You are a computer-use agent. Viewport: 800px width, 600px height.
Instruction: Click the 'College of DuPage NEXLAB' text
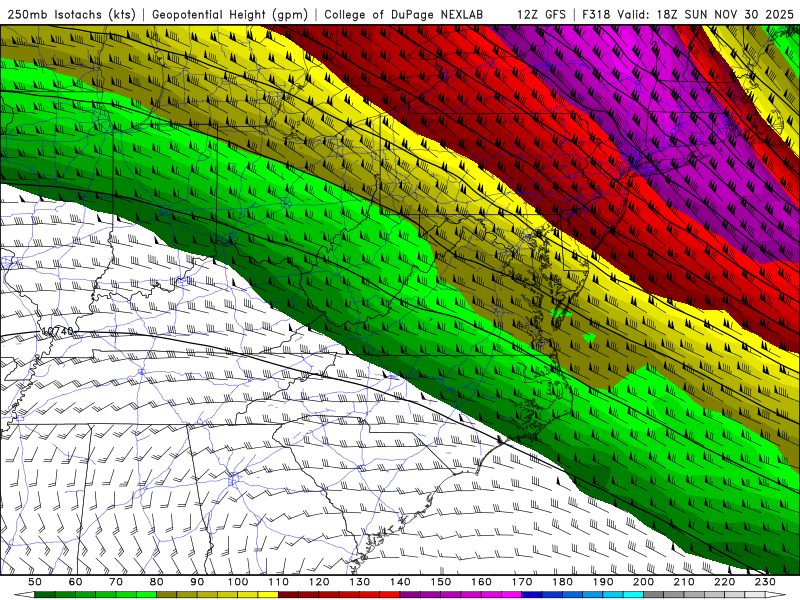403,14
